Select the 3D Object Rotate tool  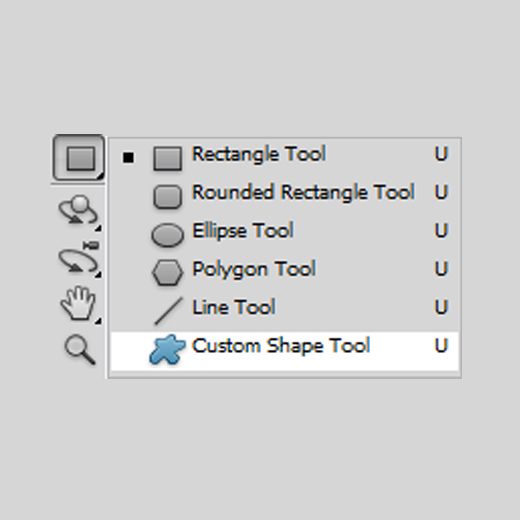click(x=79, y=211)
